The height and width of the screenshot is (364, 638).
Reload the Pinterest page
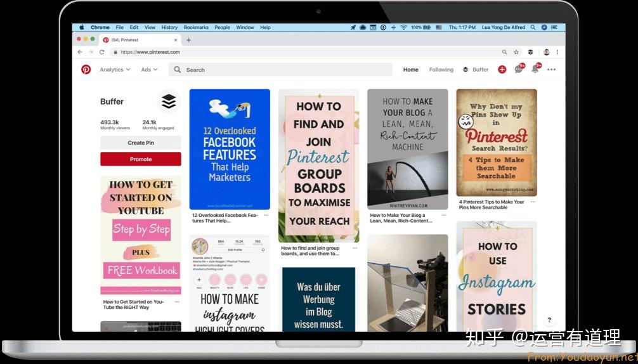click(101, 52)
